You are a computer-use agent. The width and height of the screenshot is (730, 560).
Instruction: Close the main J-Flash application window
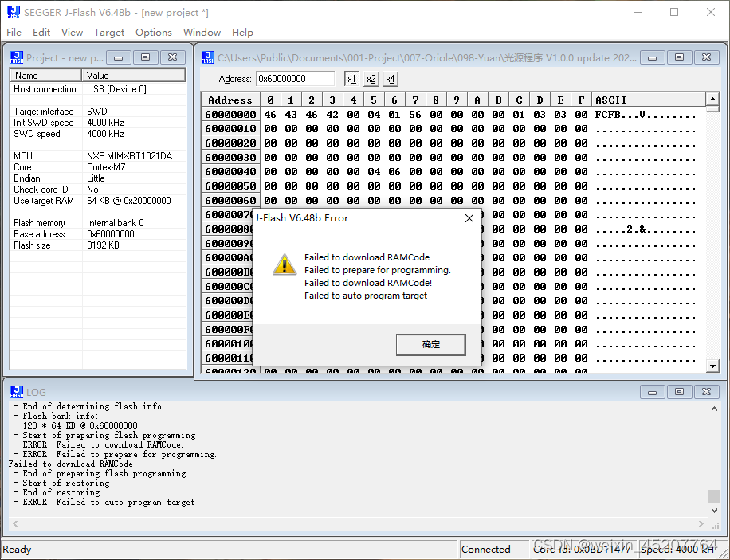coord(710,12)
